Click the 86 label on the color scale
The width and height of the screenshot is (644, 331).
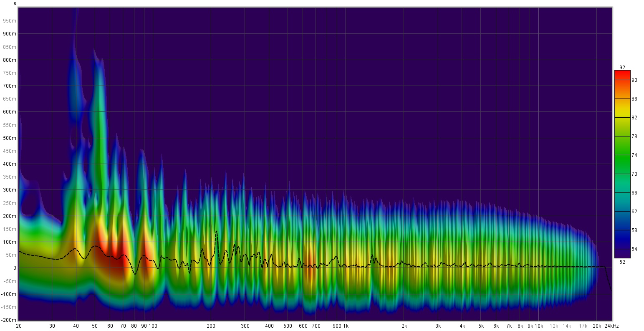pyautogui.click(x=634, y=99)
